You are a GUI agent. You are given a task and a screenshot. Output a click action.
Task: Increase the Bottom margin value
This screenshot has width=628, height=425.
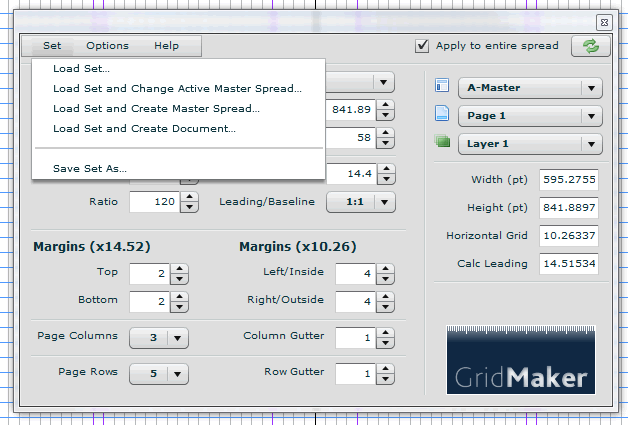[x=179, y=297]
